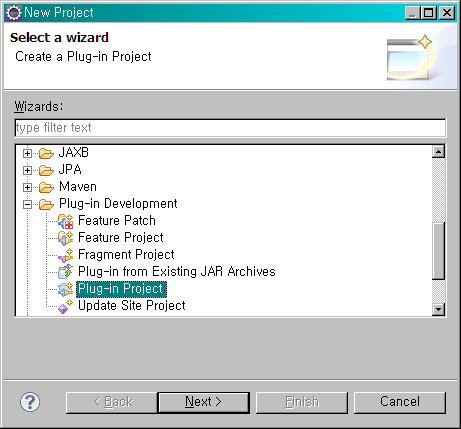Focus the type filter text field
Screen dimensions: 461x429
pyautogui.click(x=230, y=128)
